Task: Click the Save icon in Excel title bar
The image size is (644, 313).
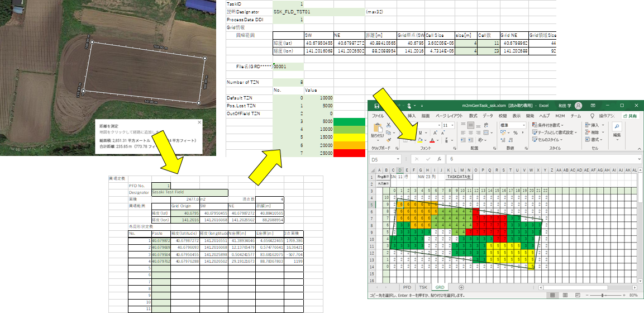Action: point(377,105)
